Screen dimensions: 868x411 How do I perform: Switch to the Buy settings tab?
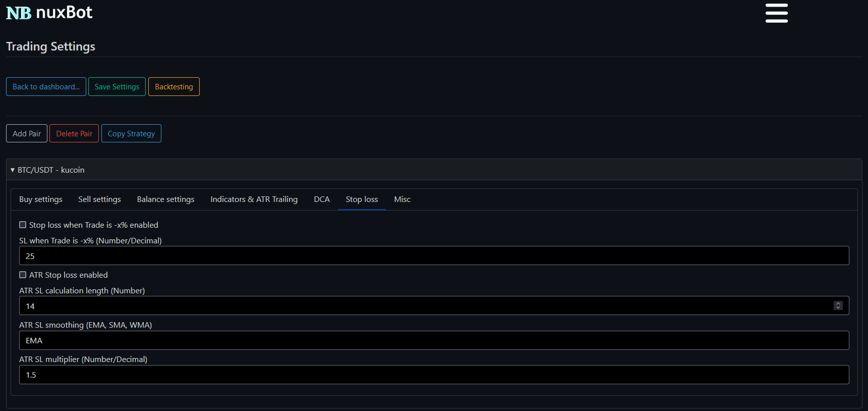(x=41, y=199)
